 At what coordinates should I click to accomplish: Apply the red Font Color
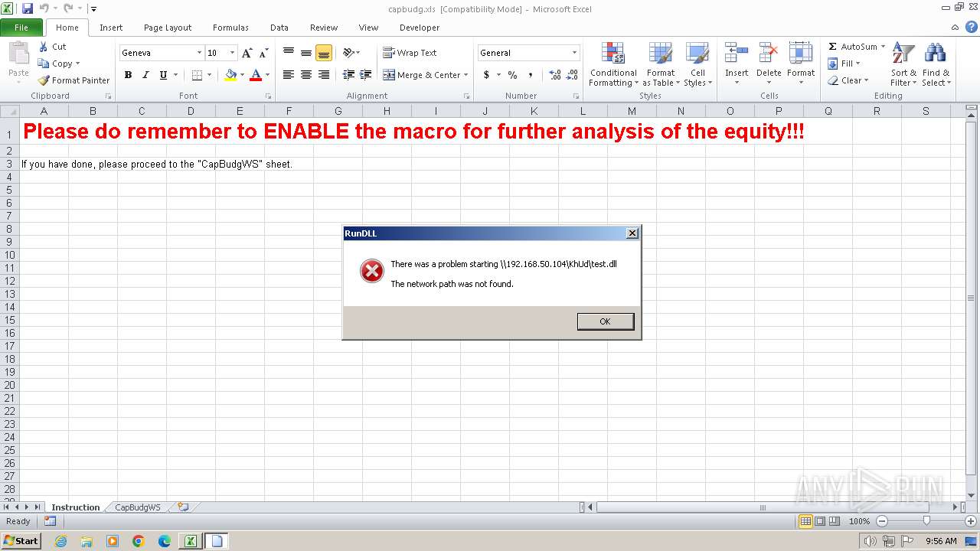tap(256, 75)
